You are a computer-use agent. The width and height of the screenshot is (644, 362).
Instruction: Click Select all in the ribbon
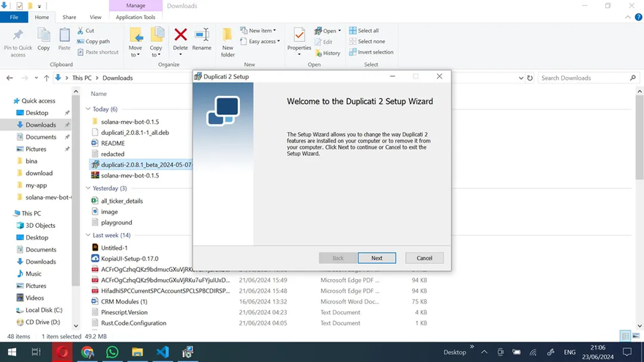coord(367,31)
